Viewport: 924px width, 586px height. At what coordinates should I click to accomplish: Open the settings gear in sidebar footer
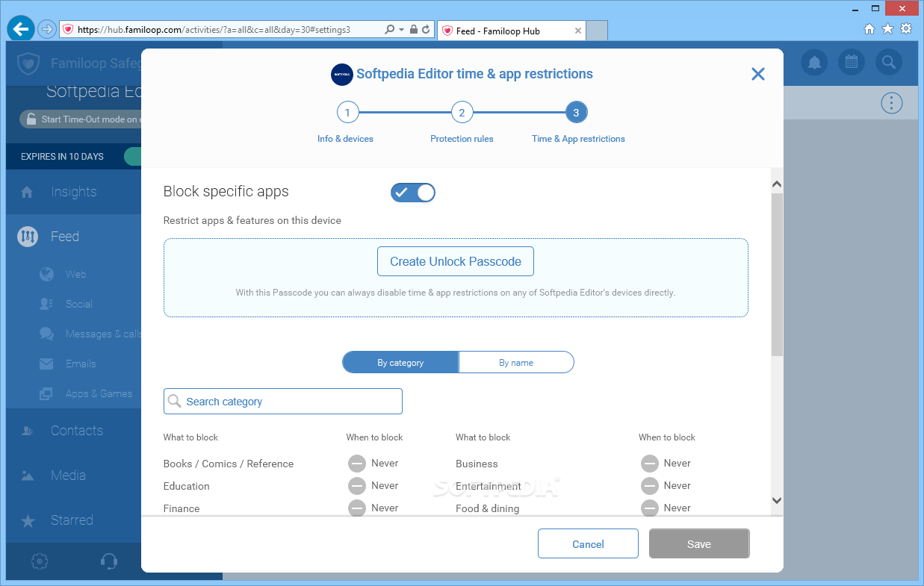40,561
